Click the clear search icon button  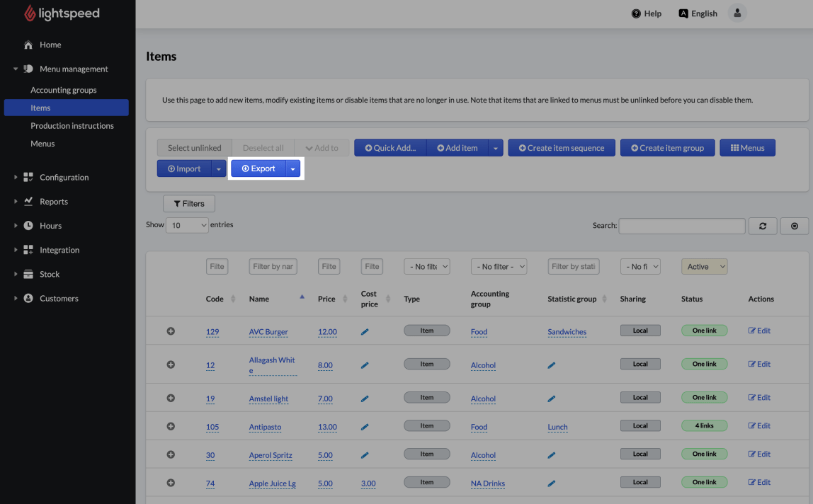tap(794, 226)
